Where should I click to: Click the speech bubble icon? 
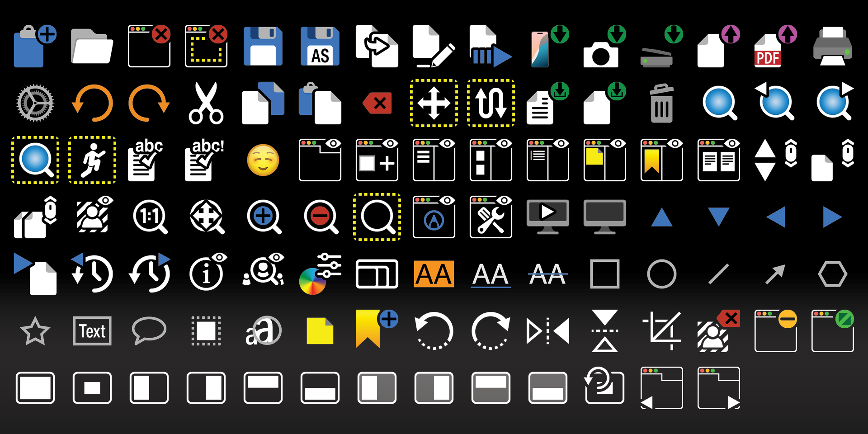point(149,331)
